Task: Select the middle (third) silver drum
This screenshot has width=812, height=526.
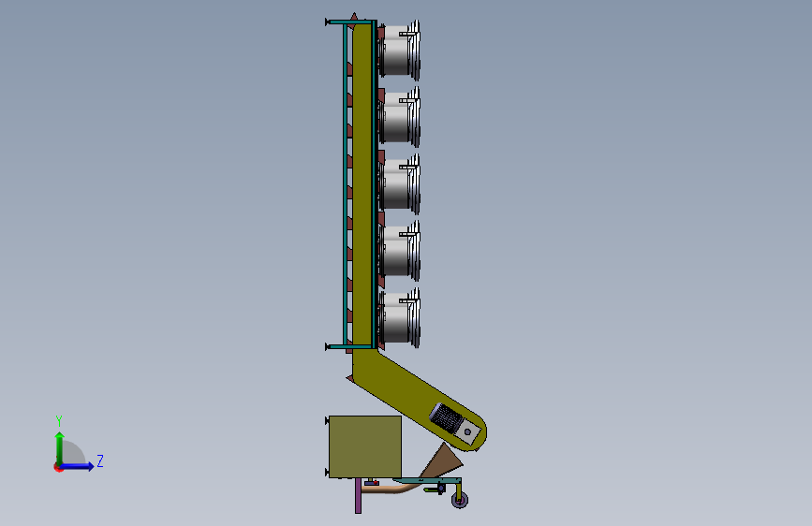Action: coord(399,184)
